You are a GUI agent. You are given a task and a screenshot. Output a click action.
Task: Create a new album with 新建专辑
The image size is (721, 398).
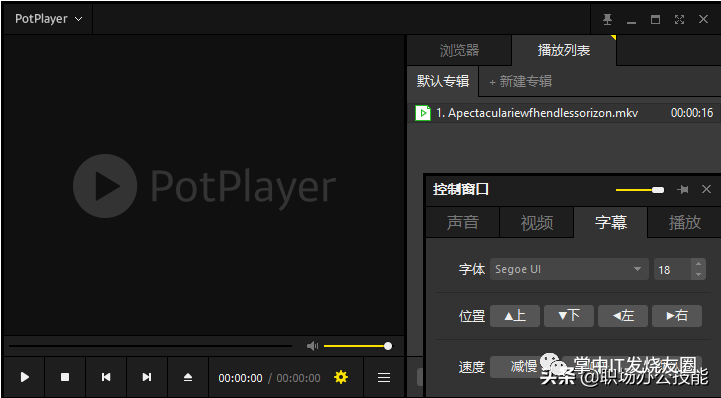520,82
